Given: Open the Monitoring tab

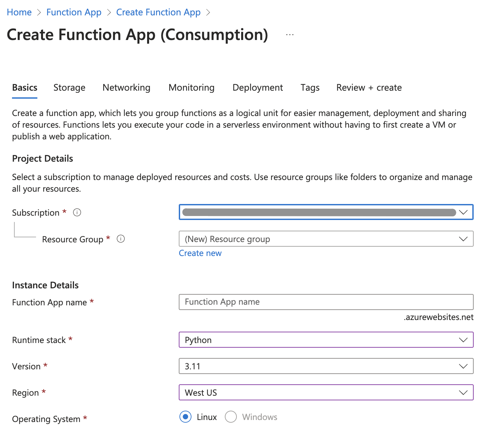Looking at the screenshot, I should (191, 87).
